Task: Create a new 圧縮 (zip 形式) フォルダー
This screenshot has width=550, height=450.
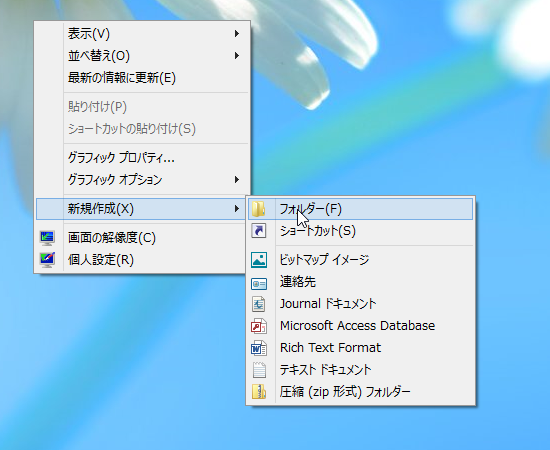Action: (x=360, y=392)
